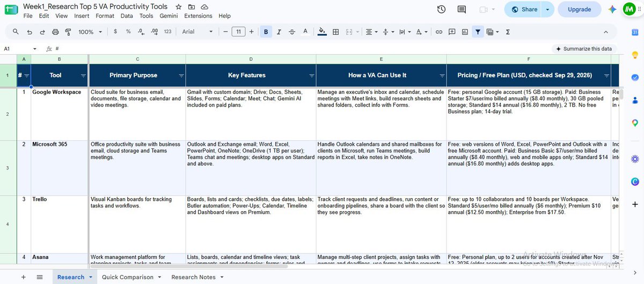
Task: Open the functions sigma menu
Action: click(508, 32)
